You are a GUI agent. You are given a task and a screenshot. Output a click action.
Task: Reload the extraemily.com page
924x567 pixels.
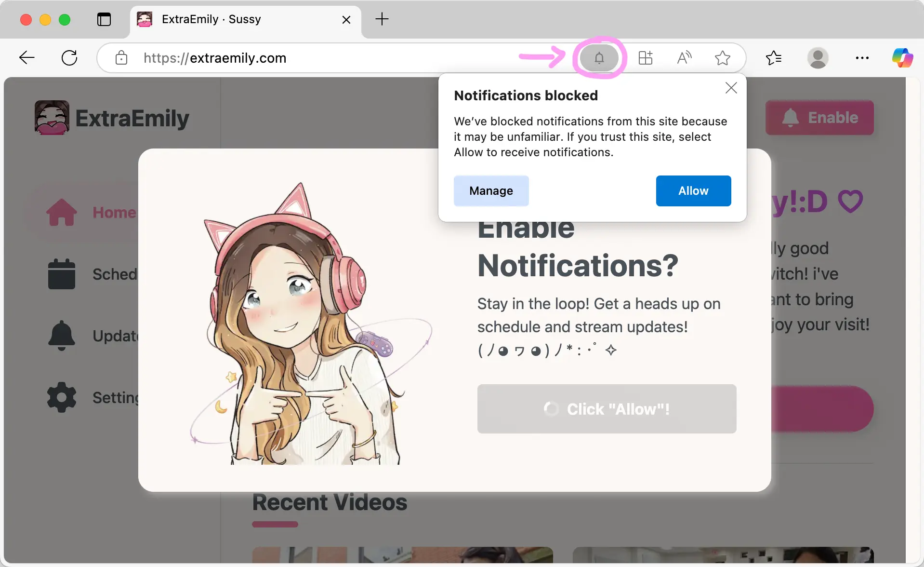coord(69,57)
